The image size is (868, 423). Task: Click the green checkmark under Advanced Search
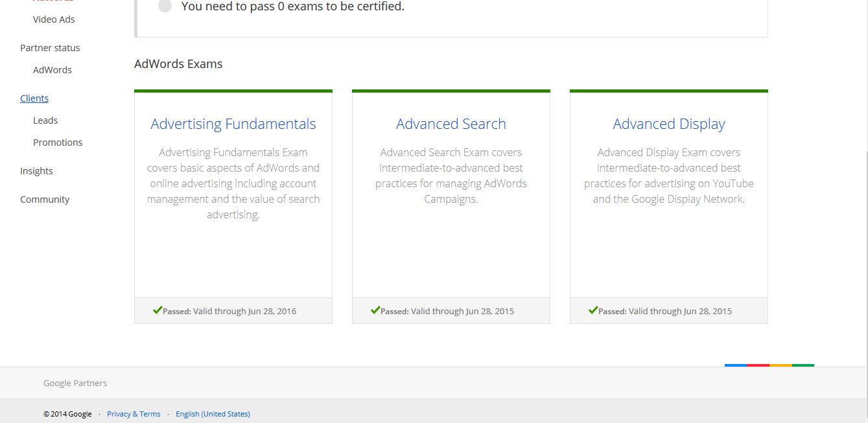[x=375, y=310]
